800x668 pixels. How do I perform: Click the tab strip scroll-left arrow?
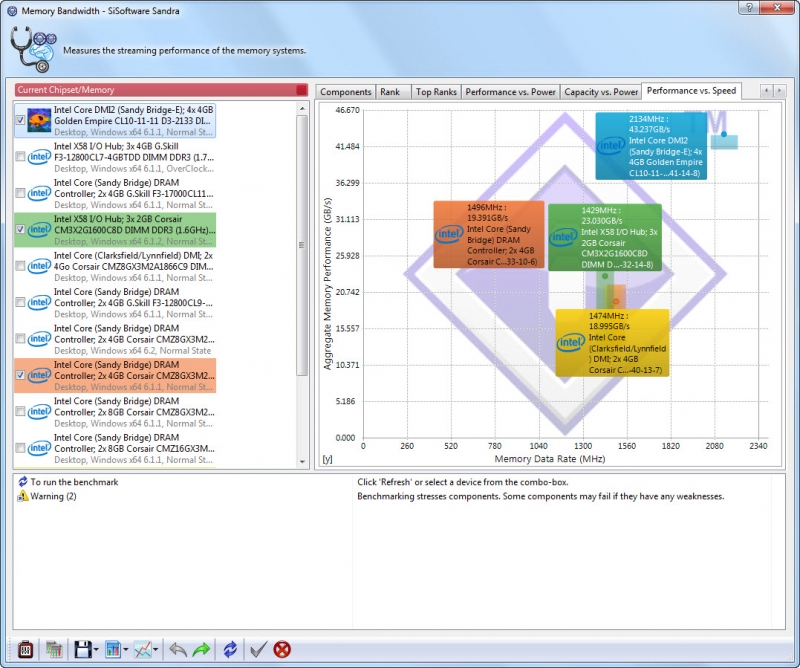(766, 91)
